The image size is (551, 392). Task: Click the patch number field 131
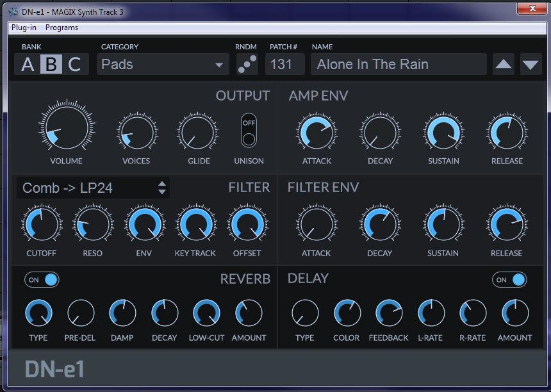[285, 64]
